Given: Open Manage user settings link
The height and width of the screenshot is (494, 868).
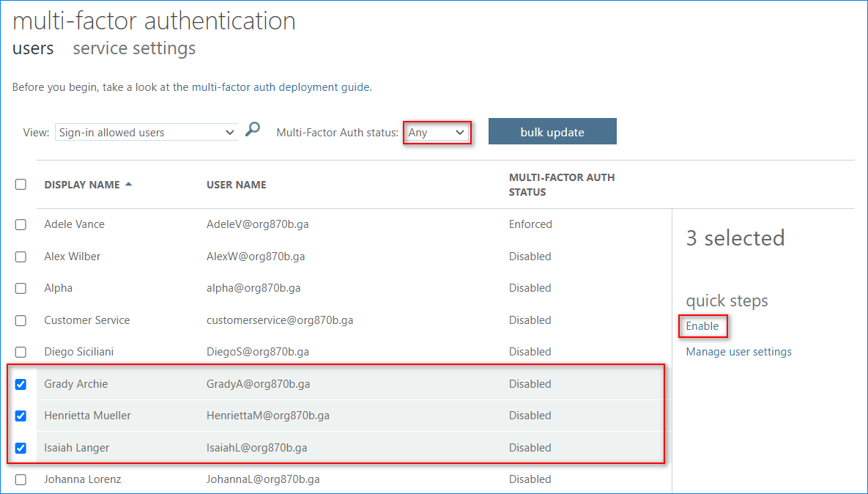Looking at the screenshot, I should tap(738, 352).
